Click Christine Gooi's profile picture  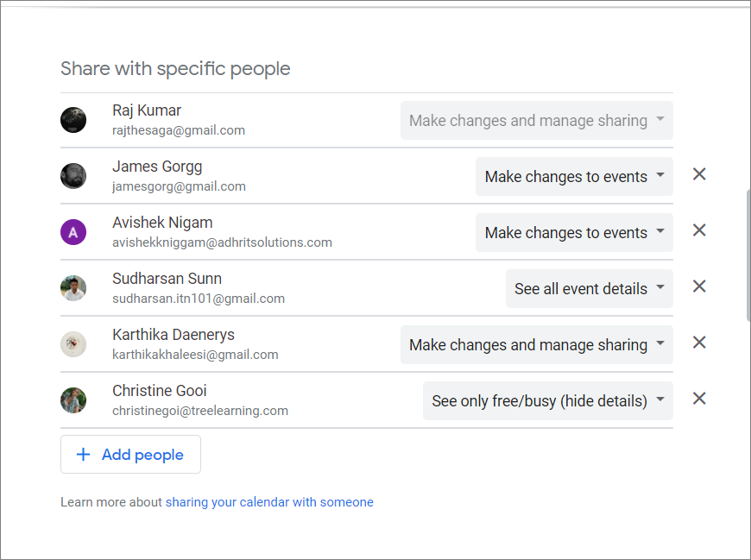tap(73, 400)
